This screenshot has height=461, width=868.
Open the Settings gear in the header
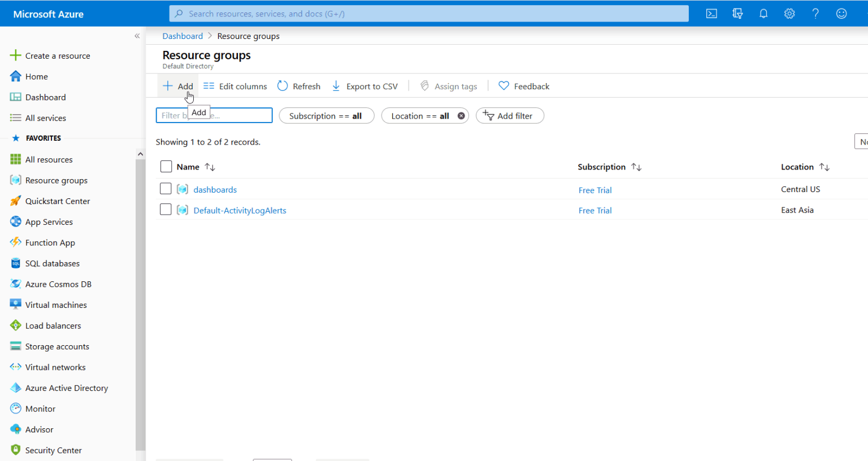789,14
